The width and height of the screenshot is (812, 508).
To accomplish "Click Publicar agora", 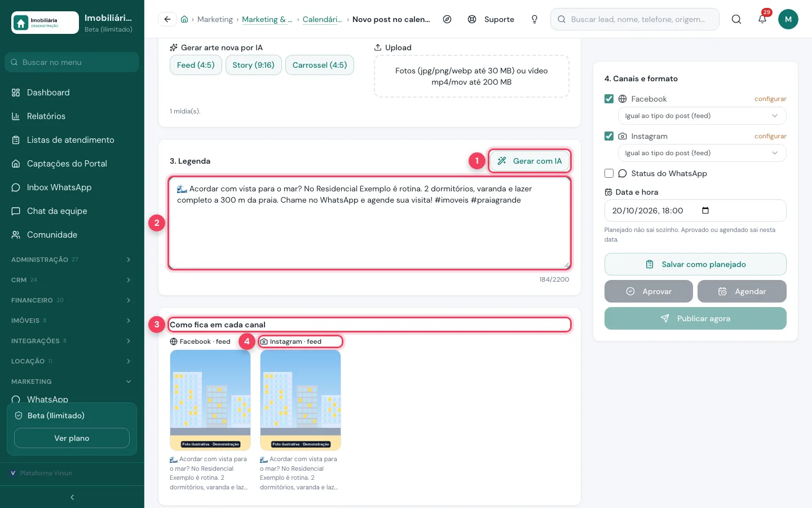I will [695, 318].
